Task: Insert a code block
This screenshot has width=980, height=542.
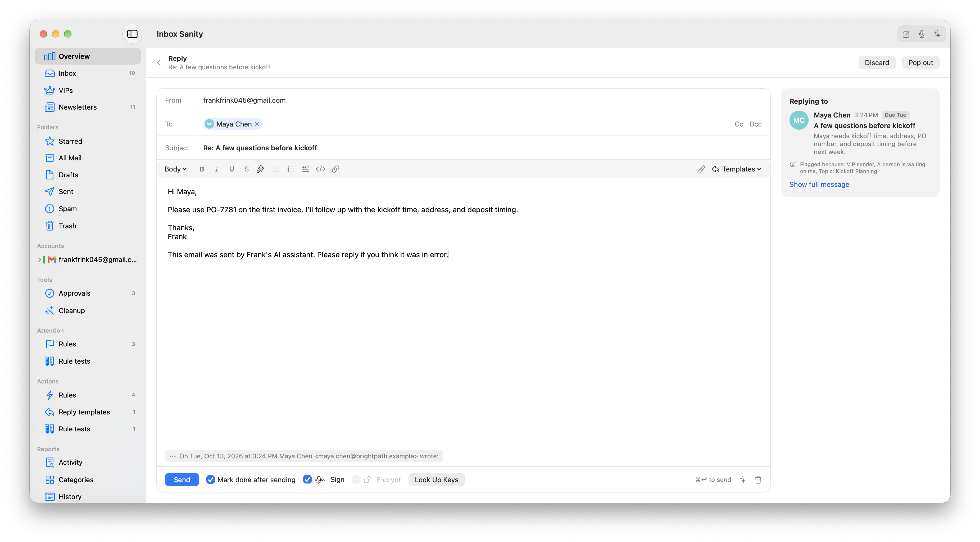Action: click(x=320, y=169)
